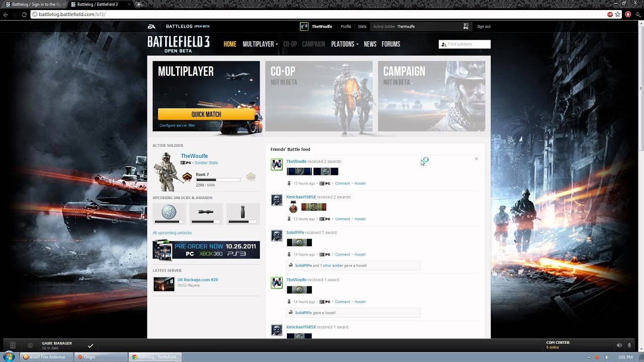The width and height of the screenshot is (644, 362).
Task: Click Xmichael1985X's red ribbon award
Action: coord(313,207)
